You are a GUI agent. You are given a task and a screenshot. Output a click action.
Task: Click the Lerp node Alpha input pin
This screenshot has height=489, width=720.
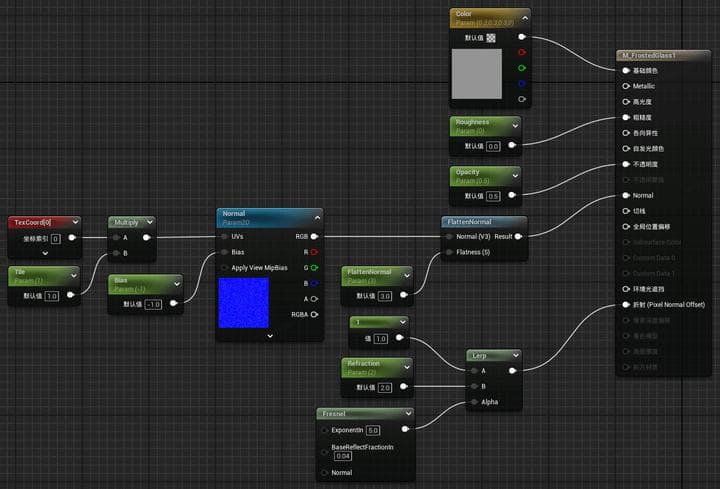coord(474,402)
